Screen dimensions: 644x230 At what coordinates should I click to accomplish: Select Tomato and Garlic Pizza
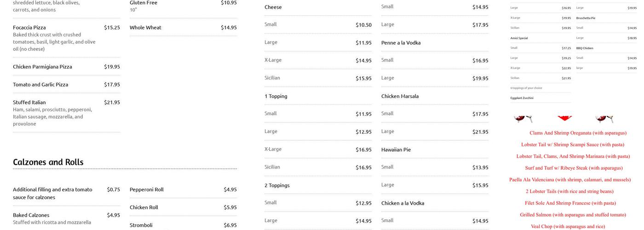[x=40, y=85]
